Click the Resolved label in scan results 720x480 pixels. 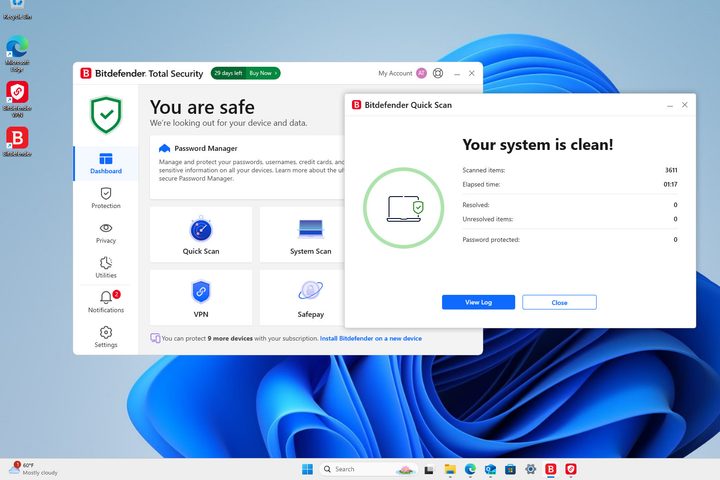[476, 205]
